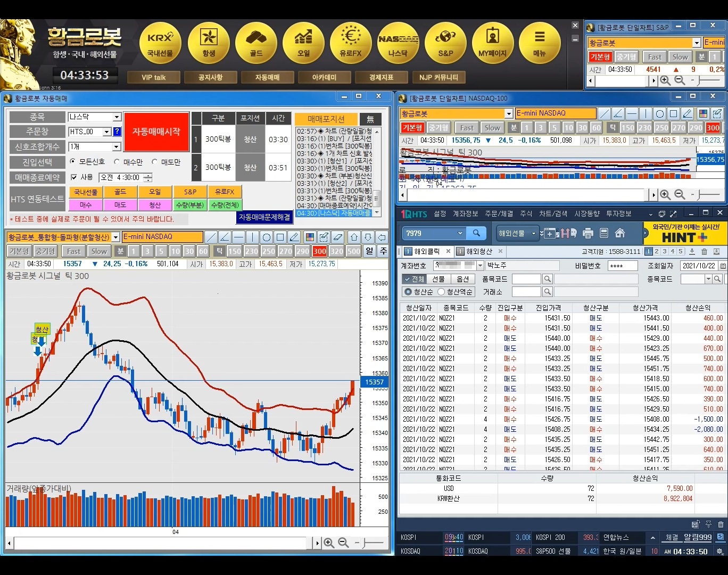Viewport: 728px width, 575px height.
Task: Switch to 해외청산 tab
Action: click(x=479, y=252)
